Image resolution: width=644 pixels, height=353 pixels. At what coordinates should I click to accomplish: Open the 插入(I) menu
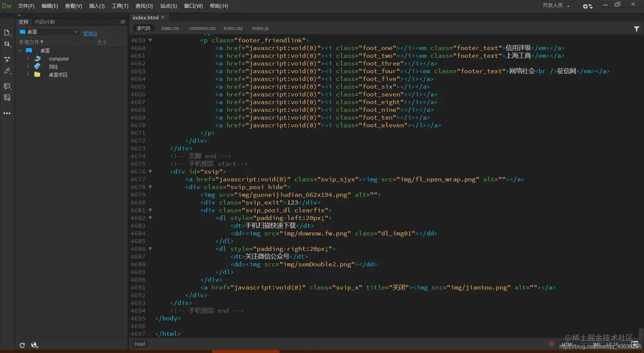[97, 6]
